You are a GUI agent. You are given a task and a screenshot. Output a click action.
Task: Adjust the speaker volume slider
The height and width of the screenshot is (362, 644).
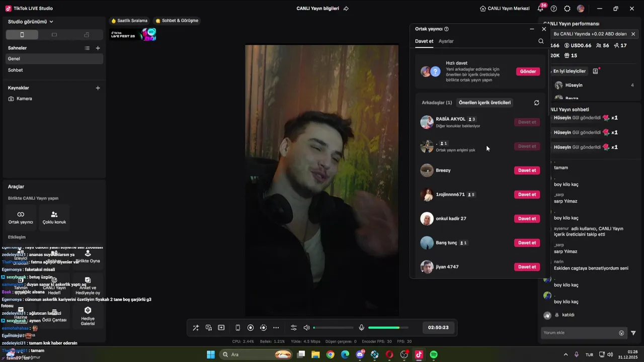click(x=333, y=328)
